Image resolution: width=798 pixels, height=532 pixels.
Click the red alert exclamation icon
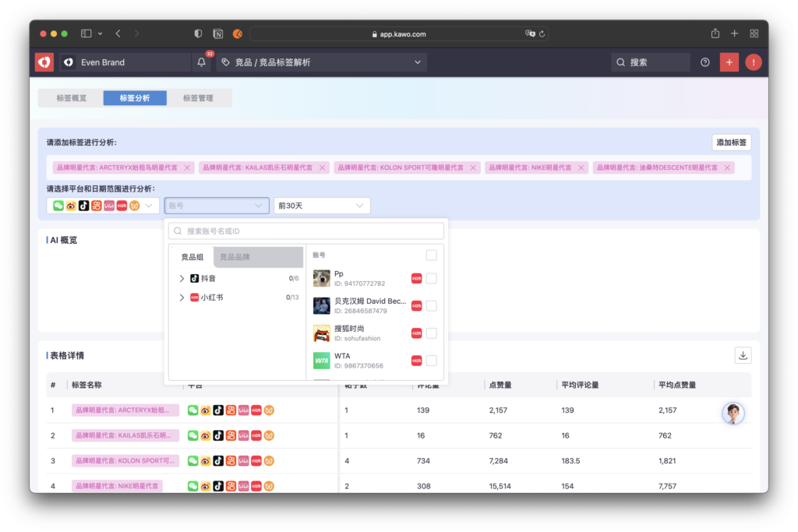pos(753,62)
